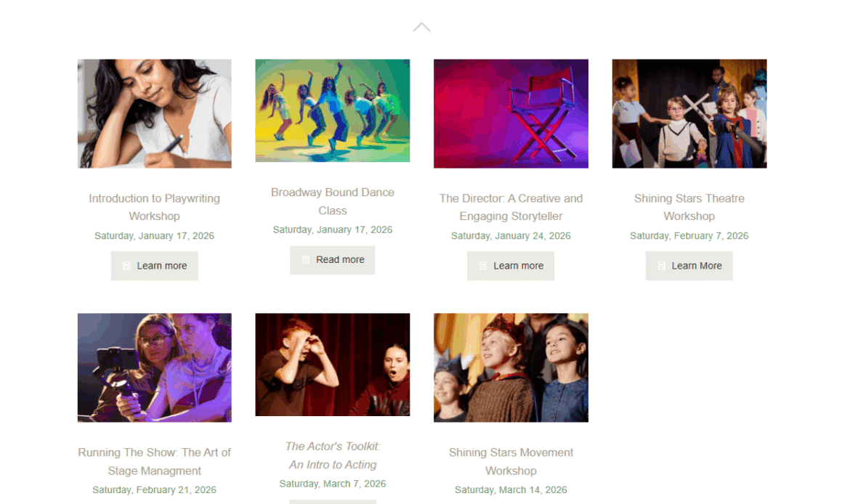Viewport: 850px width, 504px height.
Task: Open Shining Stars Movement Workshop title
Action: point(511,461)
